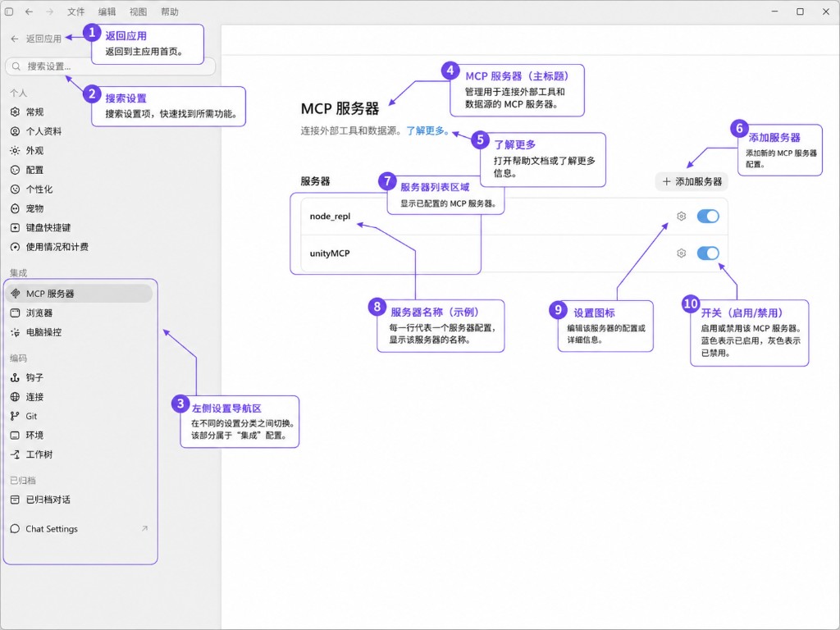Open the 帮助 menu
The height and width of the screenshot is (630, 840).
(169, 11)
